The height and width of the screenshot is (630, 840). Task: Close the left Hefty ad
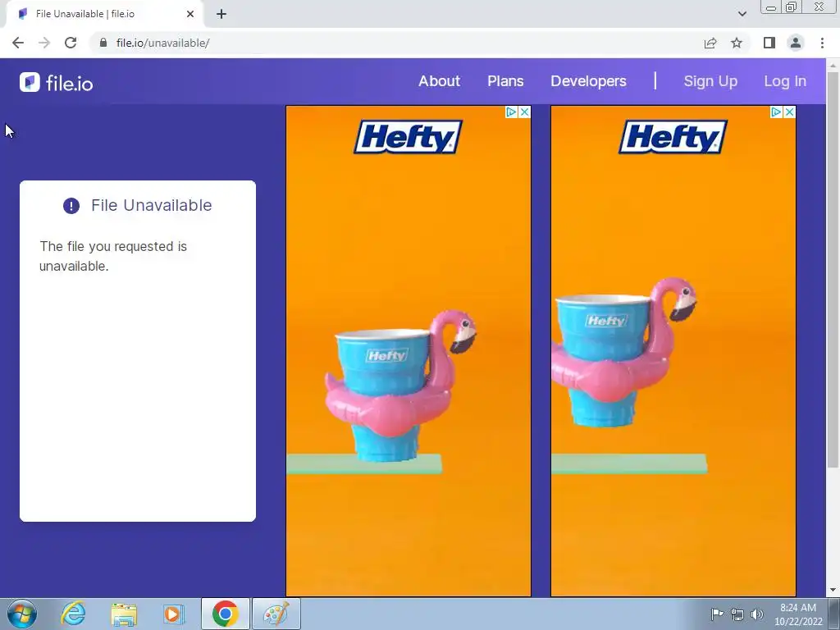click(524, 112)
